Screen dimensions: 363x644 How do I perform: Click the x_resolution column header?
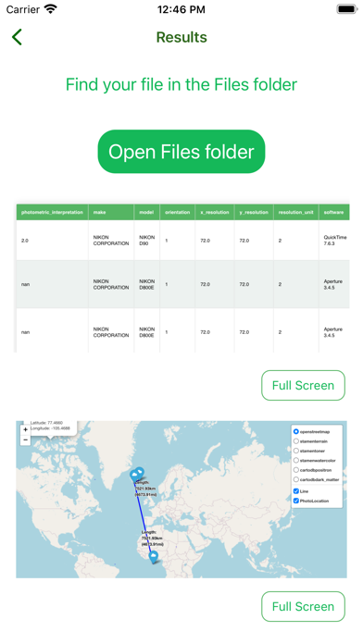click(x=215, y=212)
